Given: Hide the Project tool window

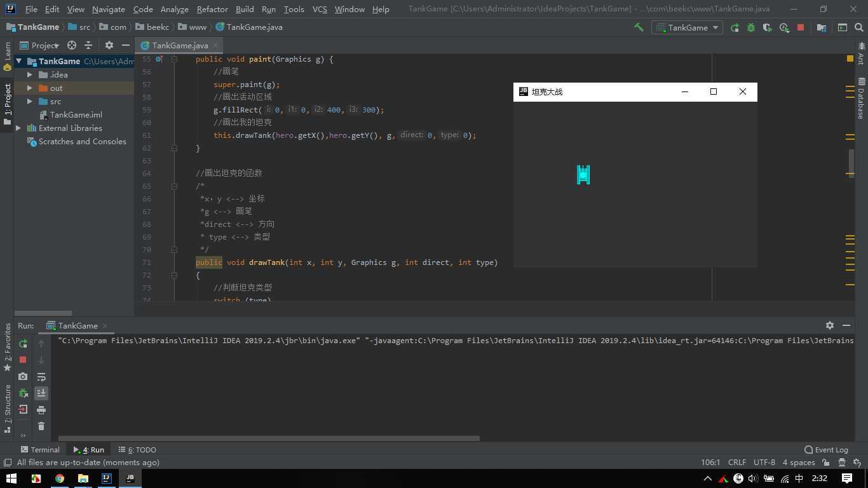Looking at the screenshot, I should (x=126, y=45).
